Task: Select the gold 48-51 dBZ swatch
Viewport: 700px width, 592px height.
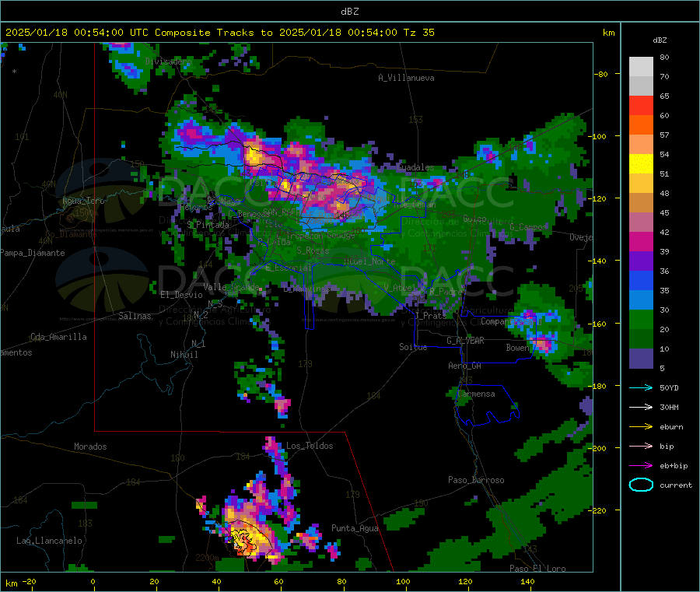Action: pos(641,184)
